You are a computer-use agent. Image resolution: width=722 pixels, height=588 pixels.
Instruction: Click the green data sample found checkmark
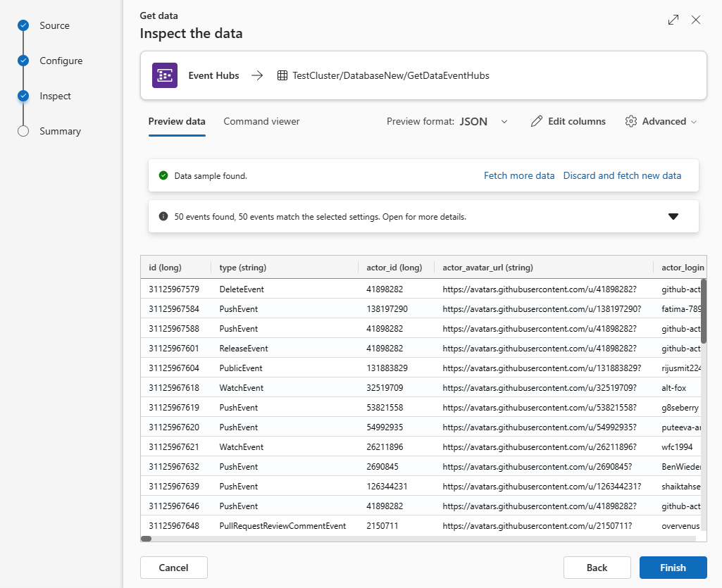point(163,175)
